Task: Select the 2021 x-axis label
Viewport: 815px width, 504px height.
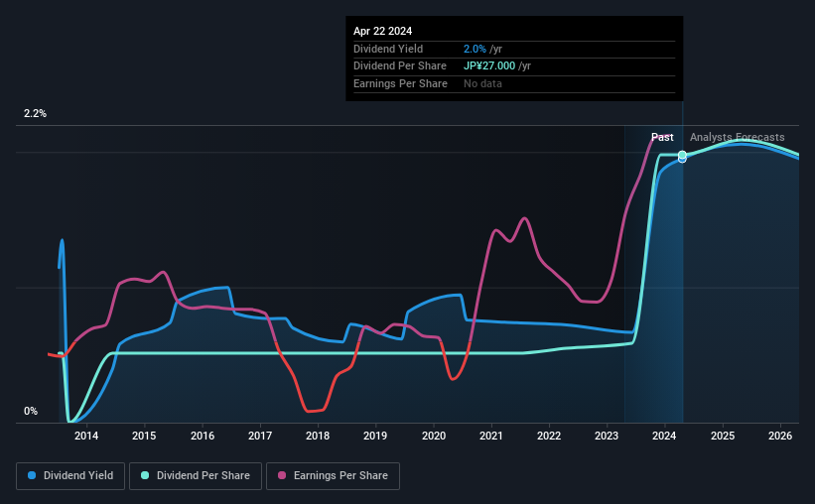Action: 491,436
